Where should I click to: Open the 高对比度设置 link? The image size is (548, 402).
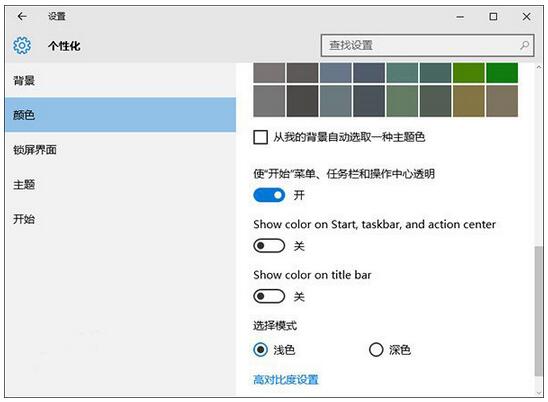286,380
